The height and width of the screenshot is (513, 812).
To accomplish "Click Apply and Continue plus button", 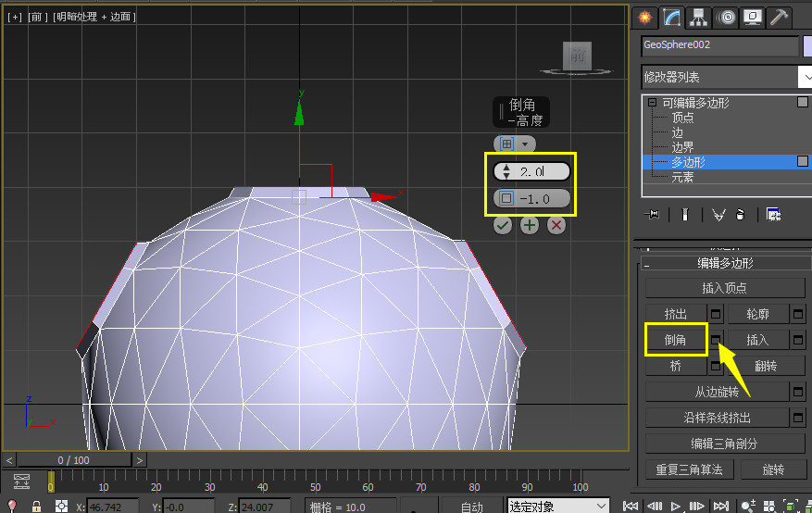I will [530, 225].
